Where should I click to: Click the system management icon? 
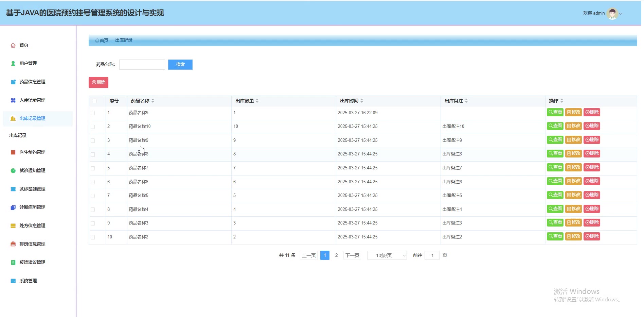(13, 281)
